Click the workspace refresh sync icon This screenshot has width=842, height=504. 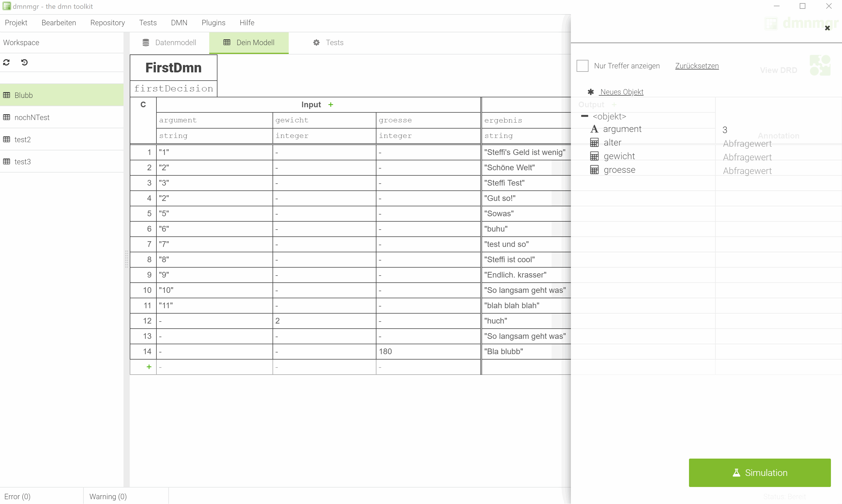(x=7, y=62)
